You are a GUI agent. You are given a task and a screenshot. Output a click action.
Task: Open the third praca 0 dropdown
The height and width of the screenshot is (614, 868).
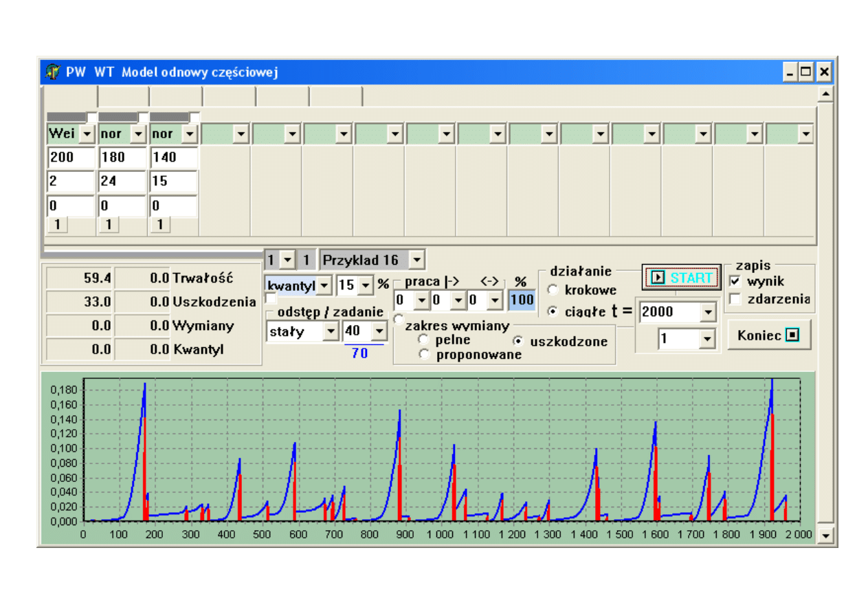494,300
